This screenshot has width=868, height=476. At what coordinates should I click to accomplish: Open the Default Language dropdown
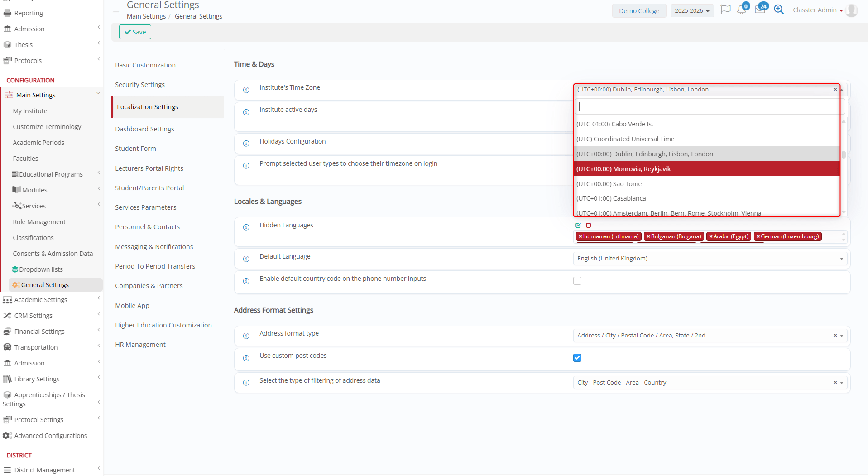click(710, 259)
